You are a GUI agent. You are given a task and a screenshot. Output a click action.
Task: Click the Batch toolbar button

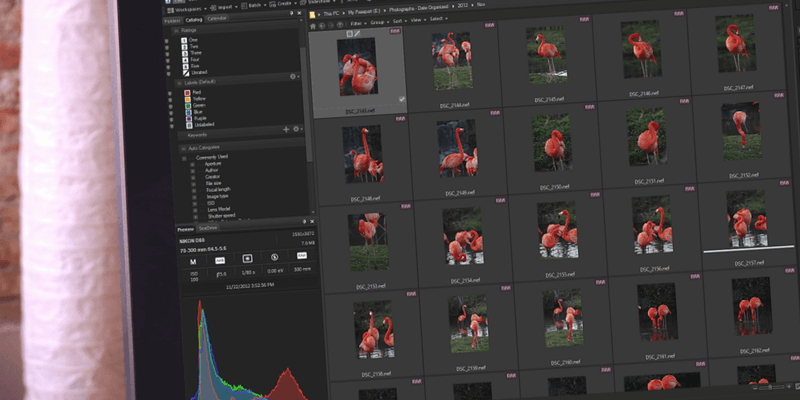253,6
